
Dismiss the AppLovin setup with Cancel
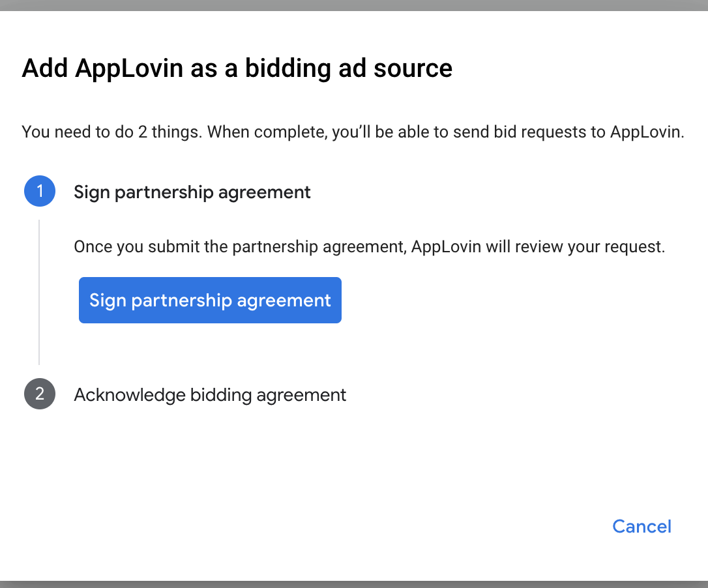[642, 526]
